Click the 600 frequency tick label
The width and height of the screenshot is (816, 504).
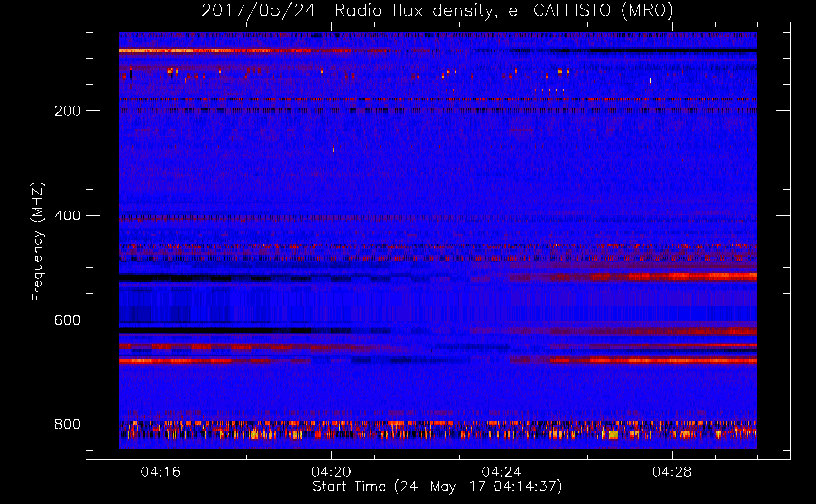click(x=68, y=320)
